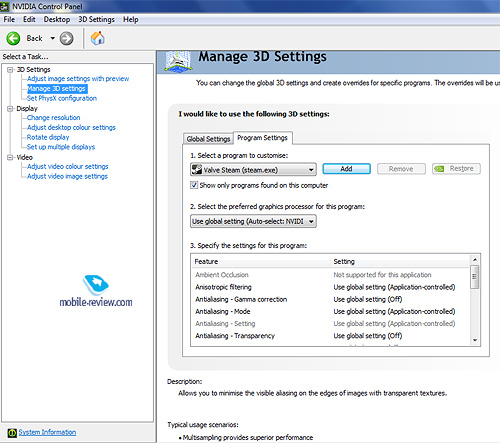This screenshot has height=443, width=500.
Task: Open Rotate display task
Action: (48, 137)
